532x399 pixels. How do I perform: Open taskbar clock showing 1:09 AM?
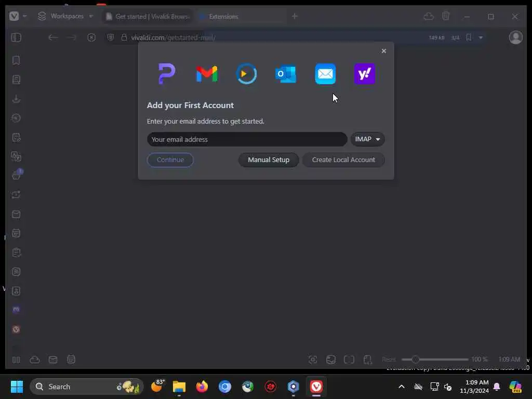click(x=474, y=387)
